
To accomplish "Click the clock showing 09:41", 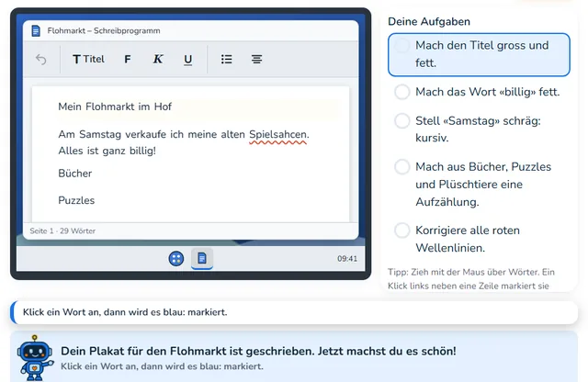I will [347, 259].
